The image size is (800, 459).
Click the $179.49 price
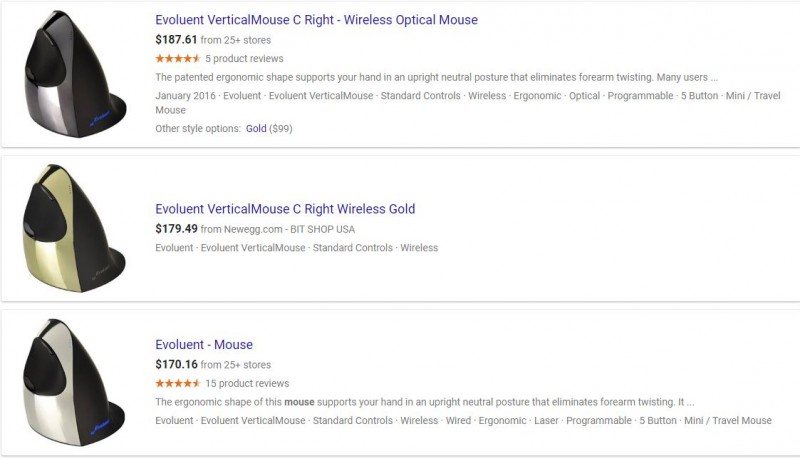(176, 229)
